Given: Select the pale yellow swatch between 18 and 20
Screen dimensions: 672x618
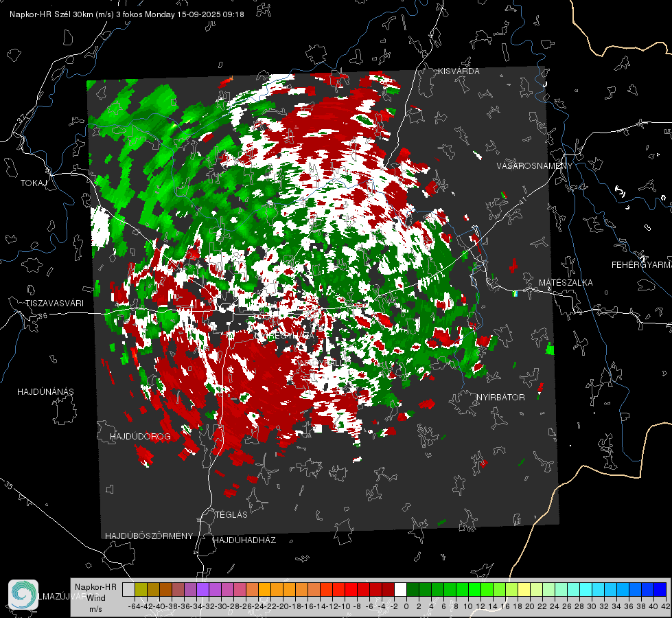Looking at the screenshot, I should [x=524, y=589].
